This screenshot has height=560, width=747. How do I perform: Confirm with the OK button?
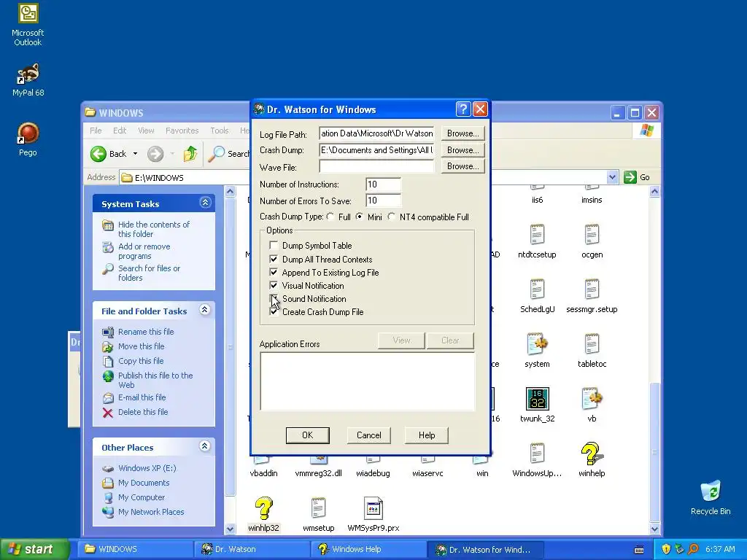click(x=307, y=435)
